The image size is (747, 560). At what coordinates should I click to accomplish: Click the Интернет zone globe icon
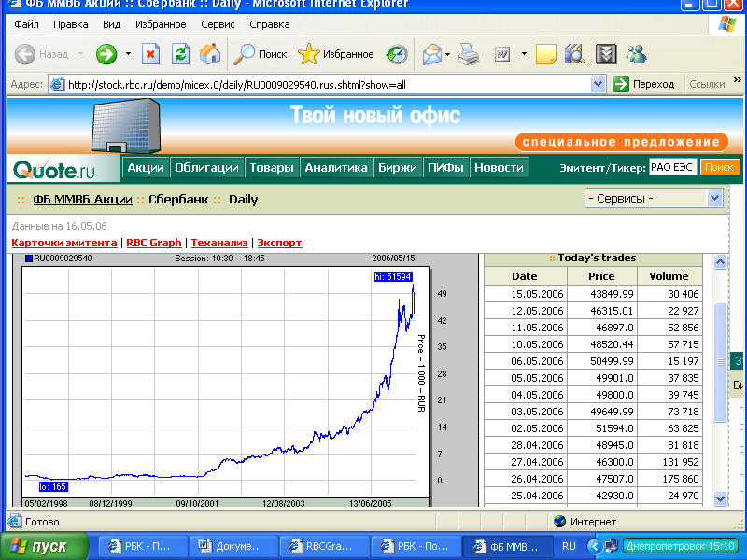[x=559, y=522]
